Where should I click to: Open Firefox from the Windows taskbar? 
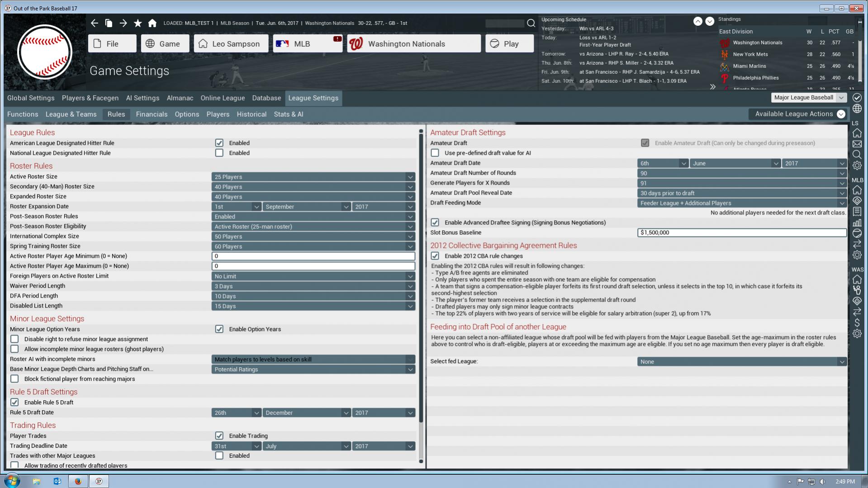78,481
